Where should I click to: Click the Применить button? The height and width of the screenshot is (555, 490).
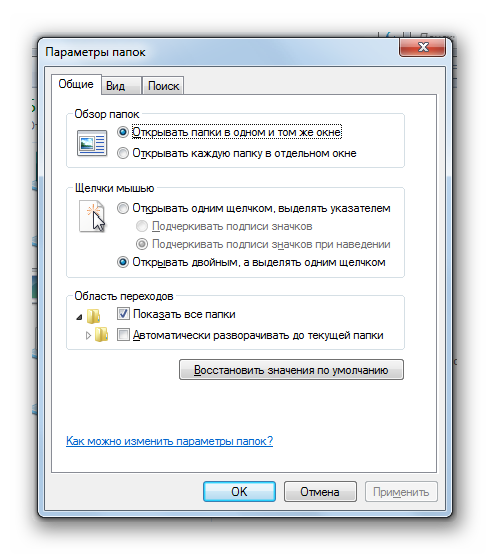(x=401, y=491)
